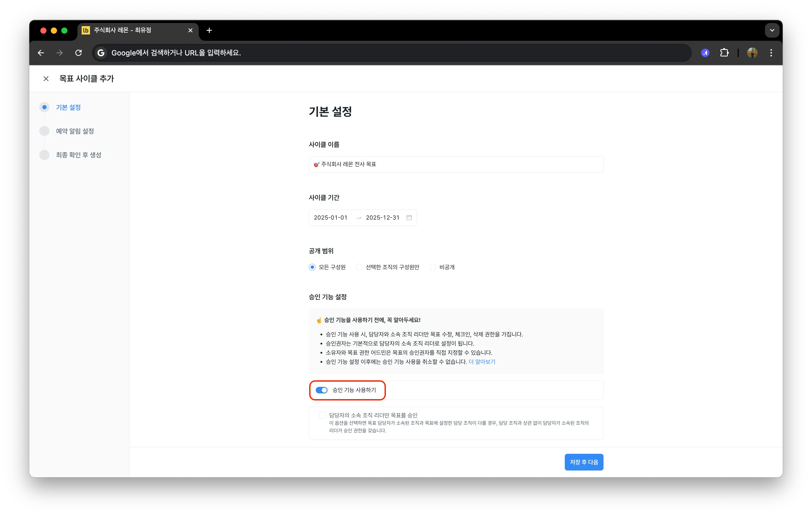This screenshot has width=812, height=516.
Task: Open a new tab with plus icon
Action: (x=209, y=30)
